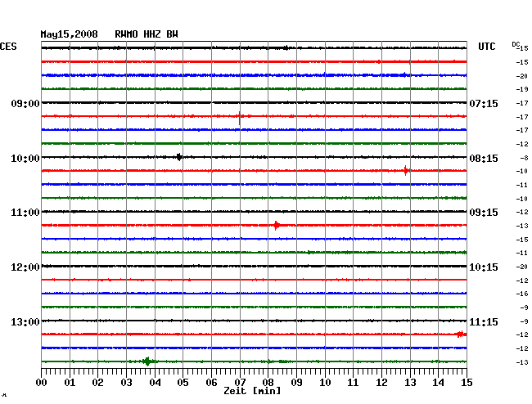Click the 15 minute axis tick label
The width and height of the screenshot is (532, 404).
[x=467, y=382]
